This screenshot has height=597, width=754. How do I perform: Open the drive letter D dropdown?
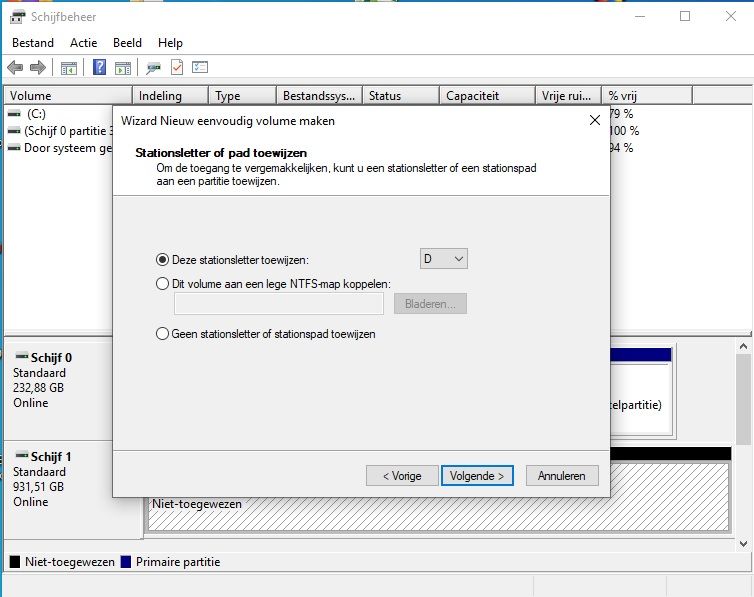click(x=443, y=259)
